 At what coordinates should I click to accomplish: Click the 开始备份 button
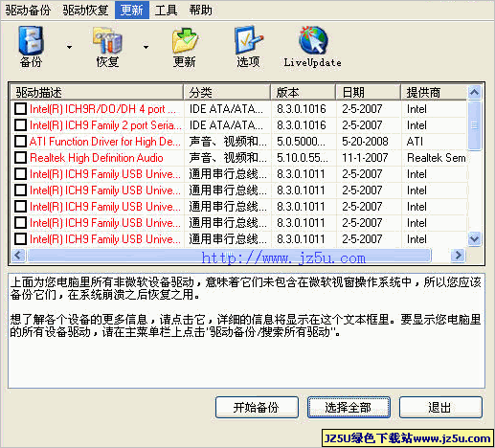click(x=257, y=408)
